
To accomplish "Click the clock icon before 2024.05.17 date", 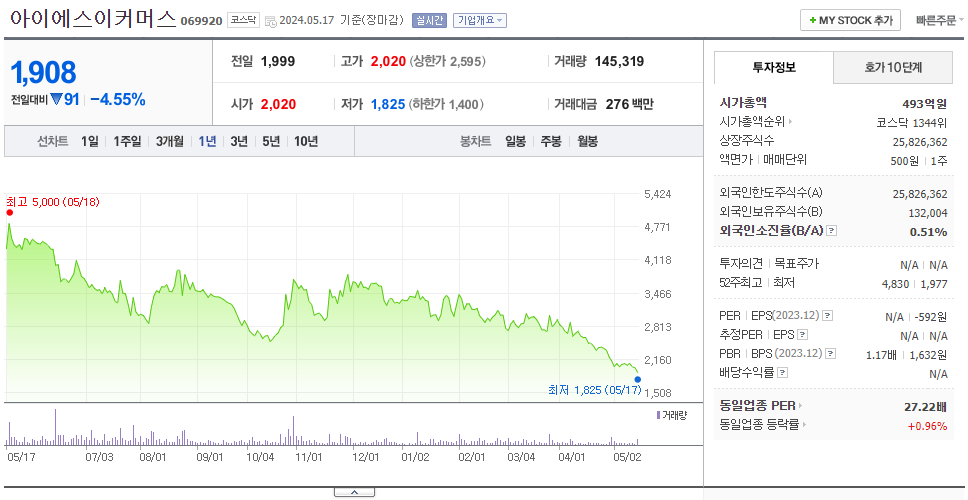I will (270, 21).
